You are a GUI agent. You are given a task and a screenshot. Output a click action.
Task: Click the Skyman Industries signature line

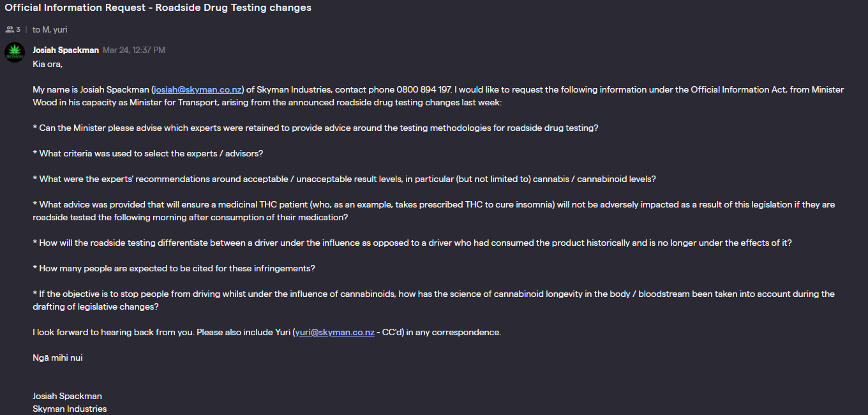pyautogui.click(x=70, y=409)
